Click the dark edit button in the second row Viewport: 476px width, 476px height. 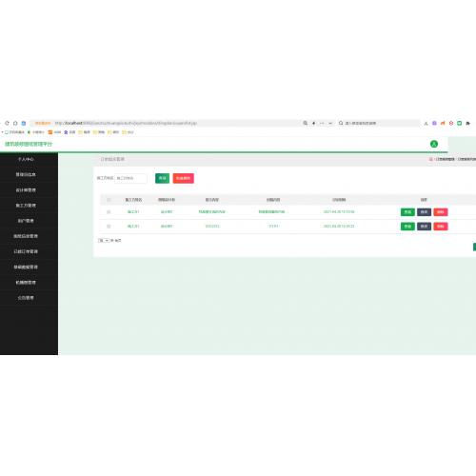(424, 227)
